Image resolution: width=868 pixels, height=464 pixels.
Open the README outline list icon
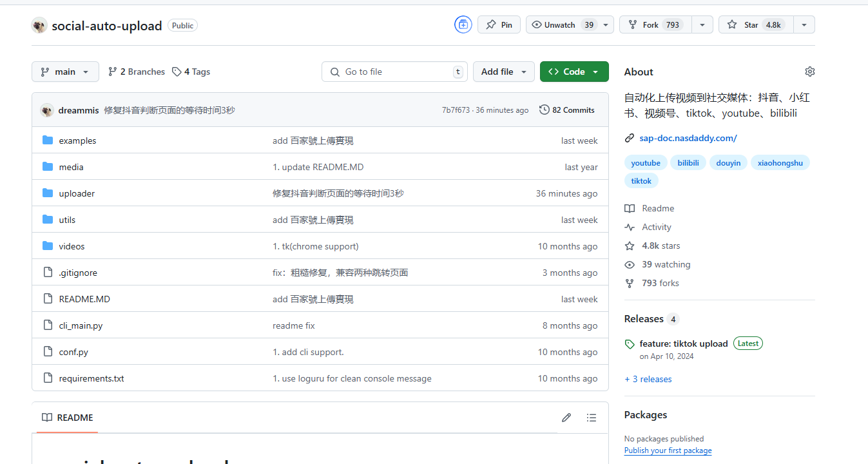[592, 418]
